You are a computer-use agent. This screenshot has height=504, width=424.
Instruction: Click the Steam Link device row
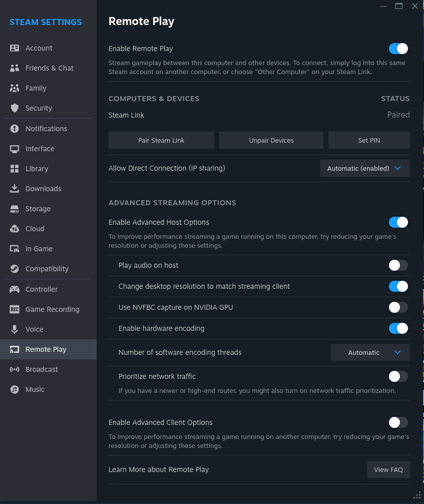pos(259,115)
